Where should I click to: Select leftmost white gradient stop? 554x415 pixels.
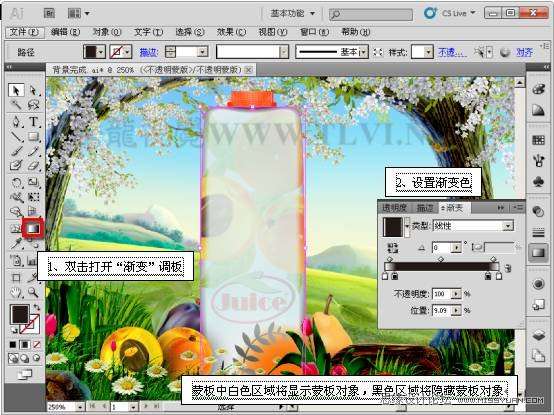(385, 276)
